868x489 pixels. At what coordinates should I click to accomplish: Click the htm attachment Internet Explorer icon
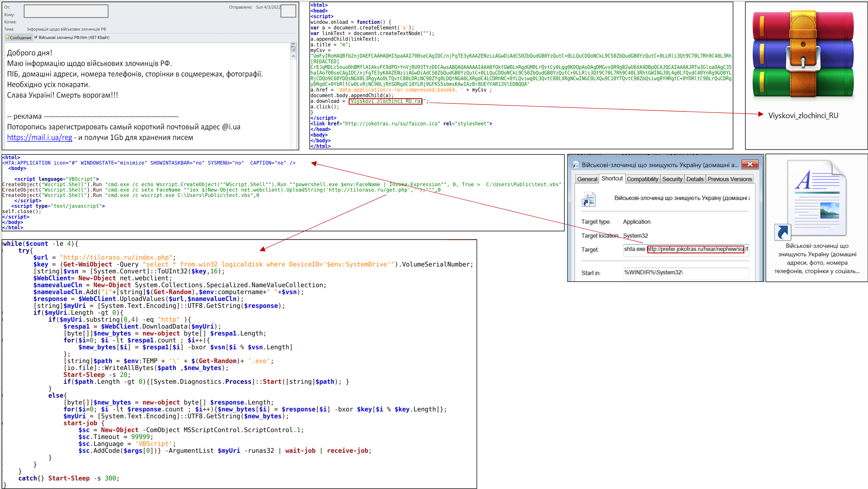coord(36,37)
